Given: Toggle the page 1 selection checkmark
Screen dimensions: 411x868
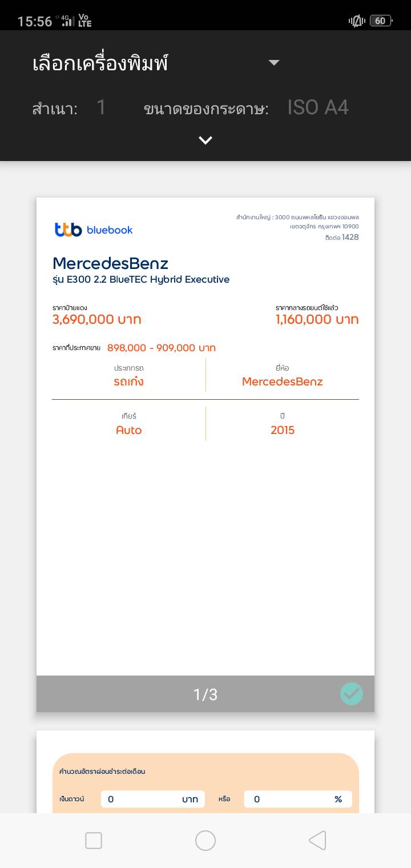Looking at the screenshot, I should click(352, 694).
